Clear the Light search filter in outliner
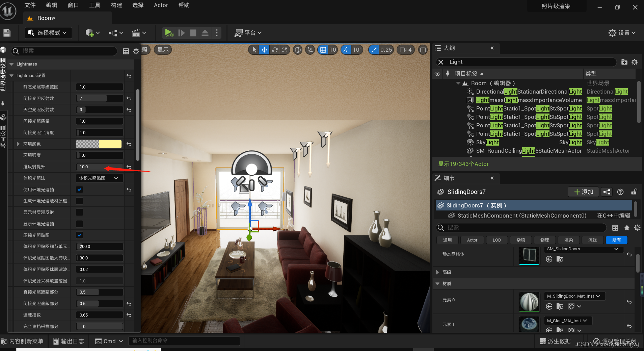644x351 pixels. click(x=441, y=62)
